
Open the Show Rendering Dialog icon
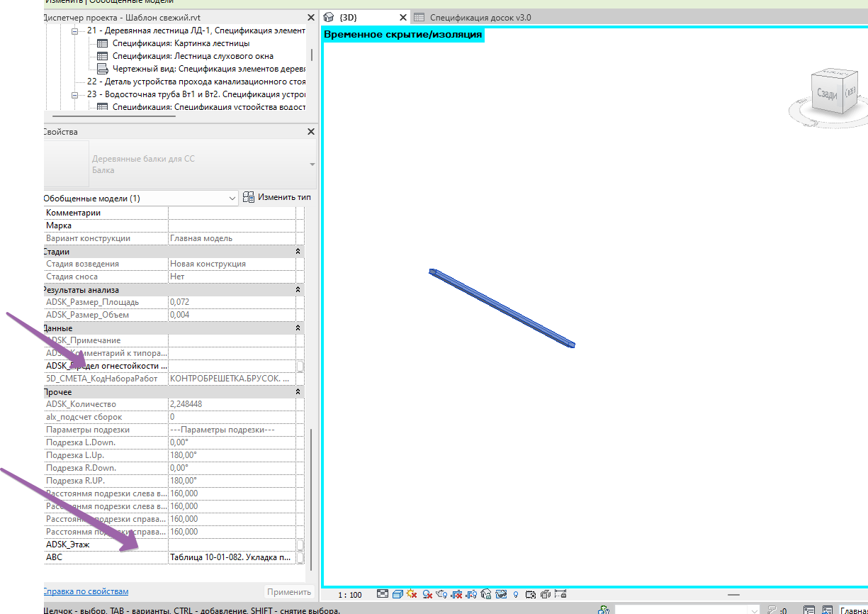point(442,594)
